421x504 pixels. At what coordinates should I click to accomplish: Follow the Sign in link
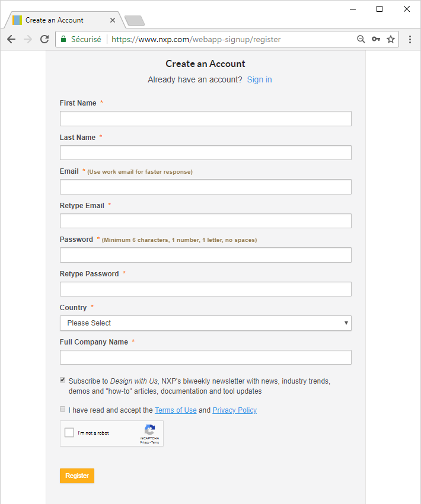point(259,79)
